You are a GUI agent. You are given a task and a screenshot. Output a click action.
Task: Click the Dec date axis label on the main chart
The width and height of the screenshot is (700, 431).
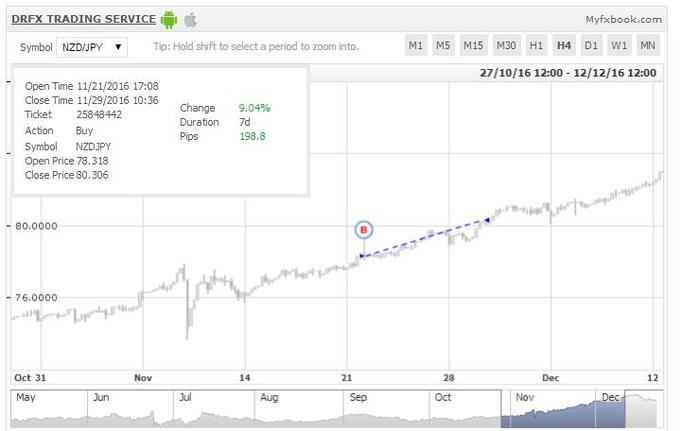(x=550, y=378)
